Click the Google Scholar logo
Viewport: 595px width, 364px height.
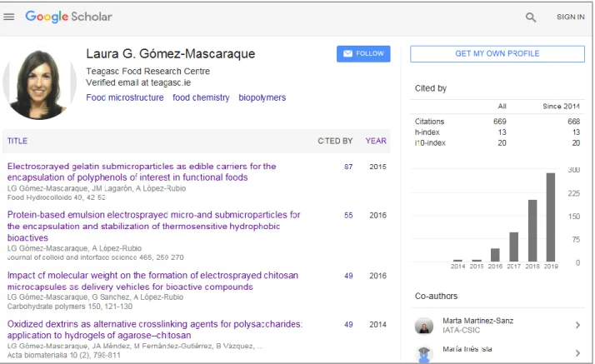click(68, 17)
